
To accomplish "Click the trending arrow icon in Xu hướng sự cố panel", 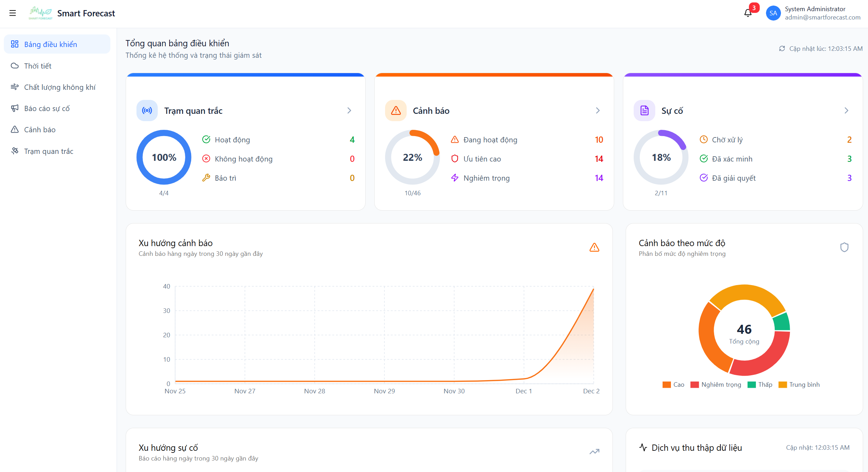I will click(594, 451).
